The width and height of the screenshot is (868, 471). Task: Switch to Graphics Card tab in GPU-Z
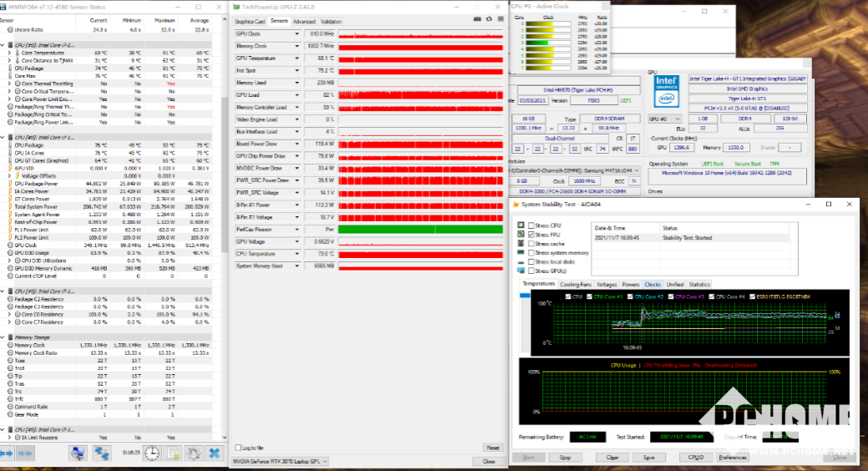click(x=250, y=22)
